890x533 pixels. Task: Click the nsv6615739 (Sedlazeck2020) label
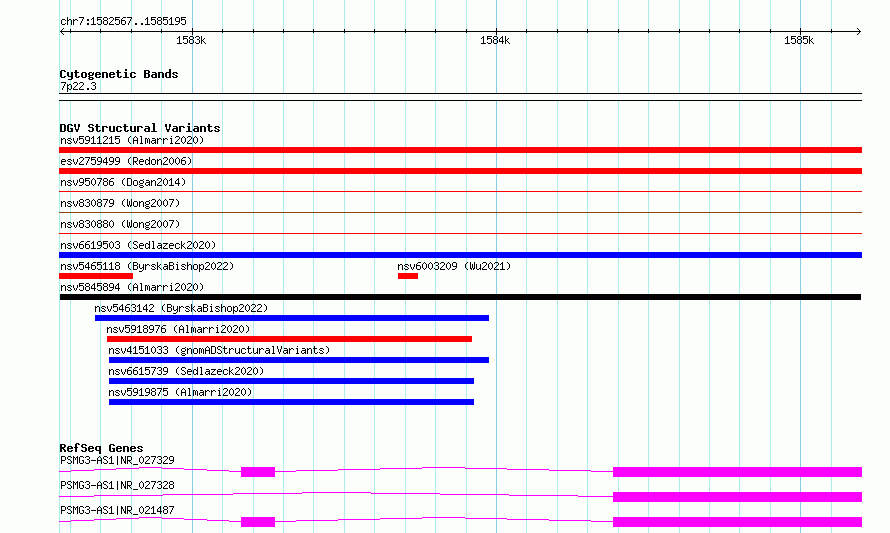click(x=186, y=371)
